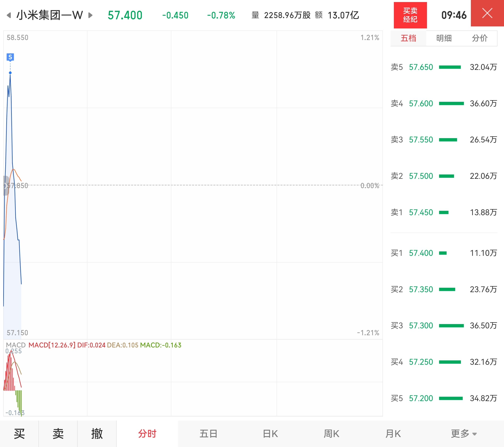Open the 买卖经纪 broker queue button
The height and width of the screenshot is (447, 504).
pos(410,15)
